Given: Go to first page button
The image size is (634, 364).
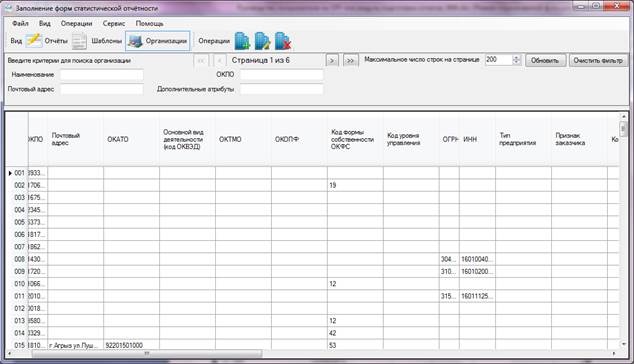Looking at the screenshot, I should (x=201, y=60).
